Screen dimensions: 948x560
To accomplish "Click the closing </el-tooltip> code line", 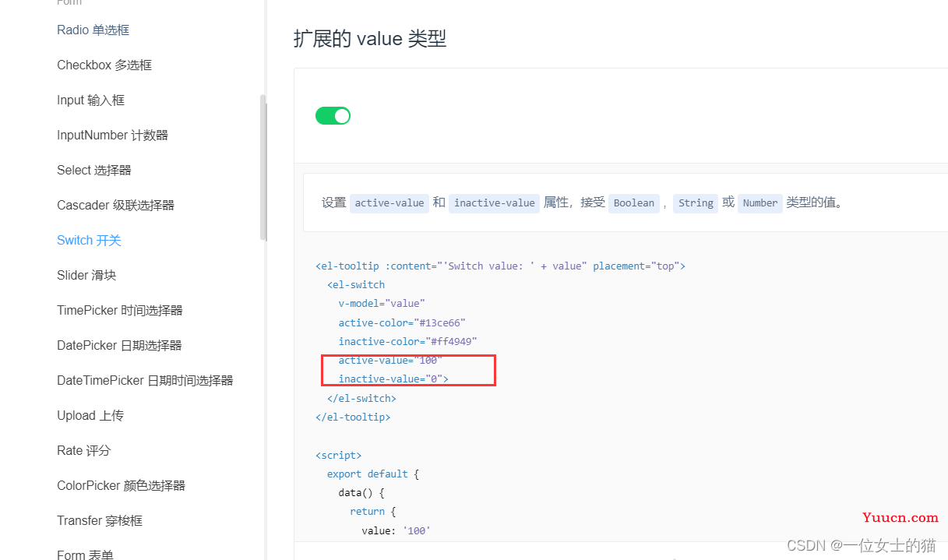I will point(353,417).
